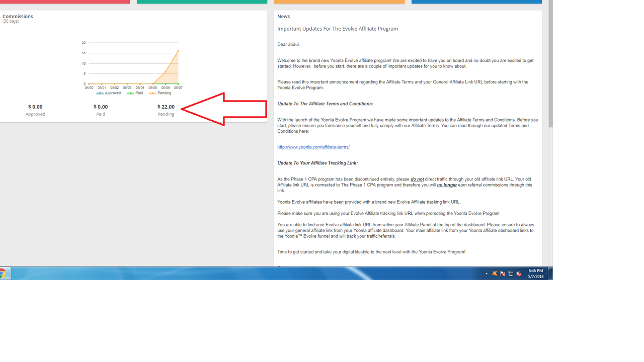644x362 pixels.
Task: Click the page vertical scrollbar thumb
Action: (550, 64)
